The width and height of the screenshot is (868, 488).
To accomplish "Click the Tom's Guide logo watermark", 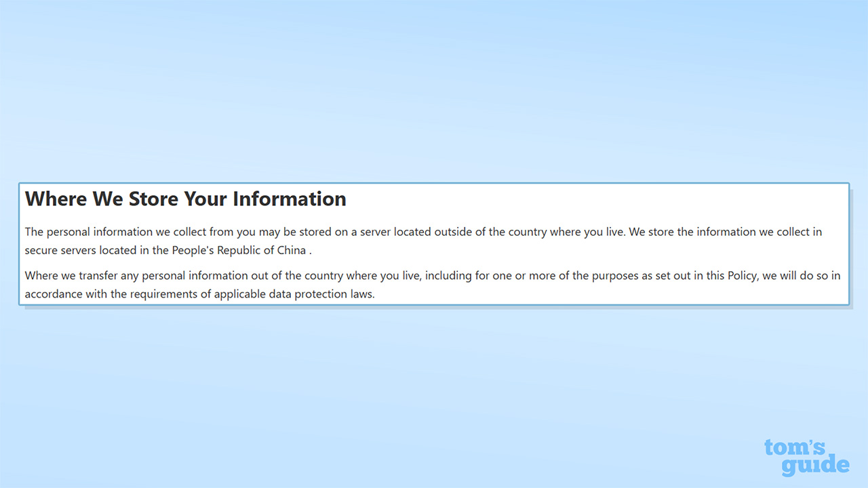I will coord(806,457).
